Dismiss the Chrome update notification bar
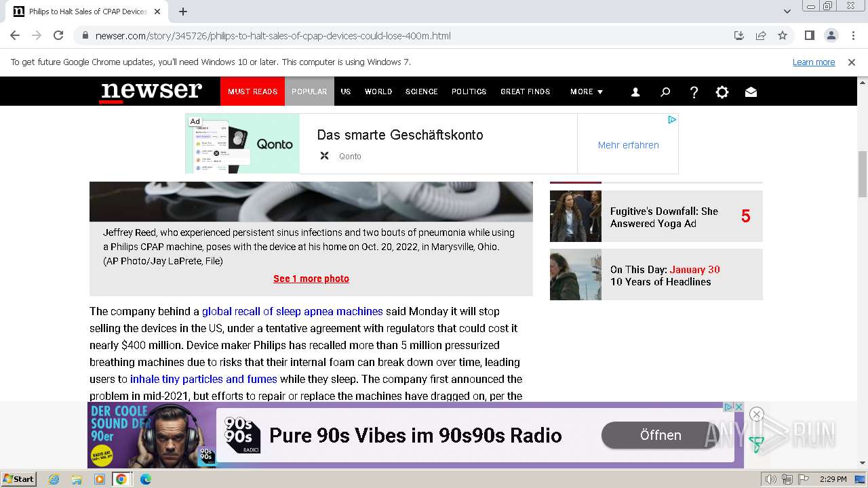Viewport: 868px width, 488px height. pyautogui.click(x=852, y=62)
